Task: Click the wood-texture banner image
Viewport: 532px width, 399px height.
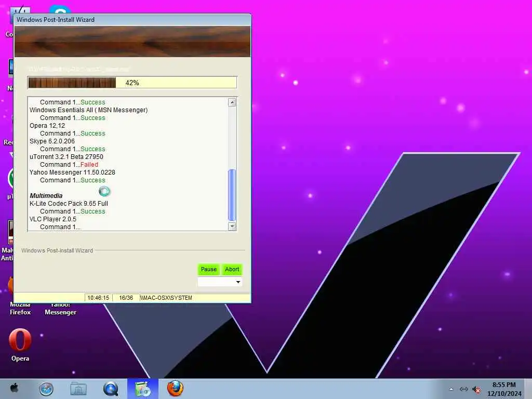Action: click(132, 42)
